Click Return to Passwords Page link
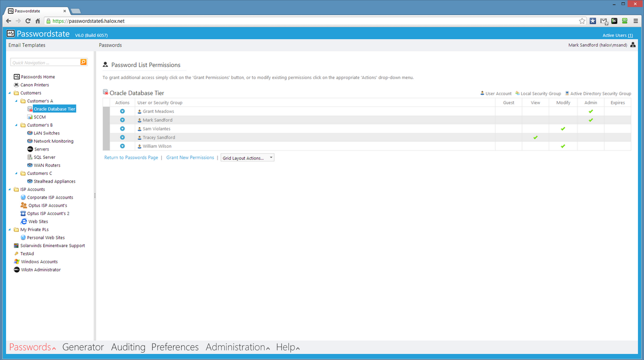This screenshot has width=644, height=360. click(x=131, y=158)
